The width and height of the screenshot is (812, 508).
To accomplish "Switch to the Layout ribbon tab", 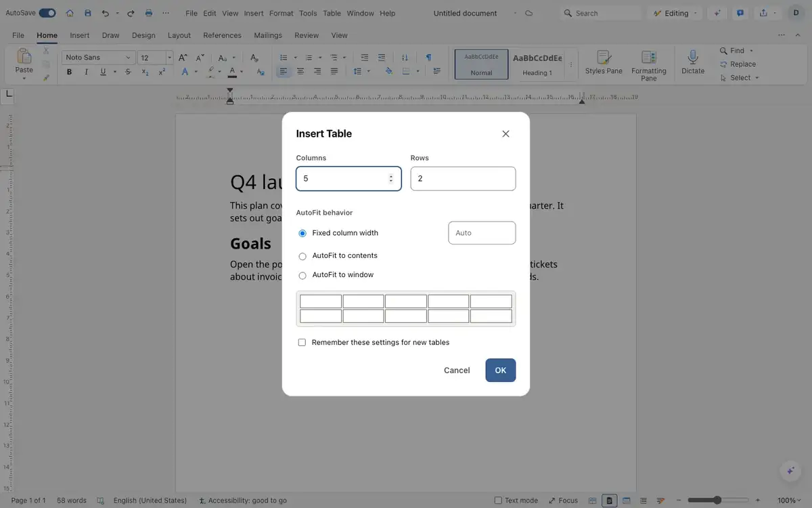I will click(x=179, y=35).
